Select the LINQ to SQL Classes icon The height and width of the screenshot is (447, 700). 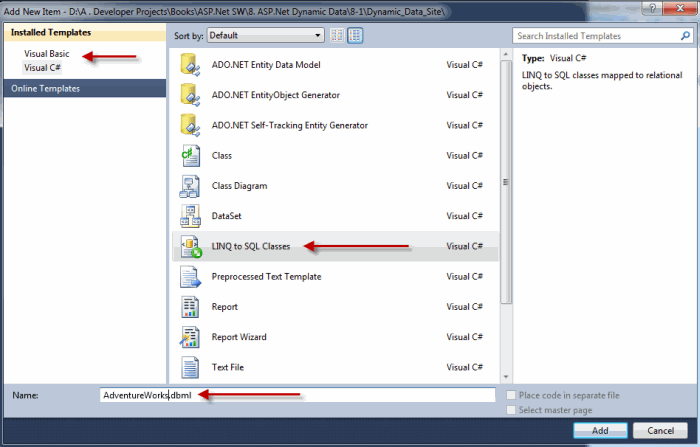(191, 246)
